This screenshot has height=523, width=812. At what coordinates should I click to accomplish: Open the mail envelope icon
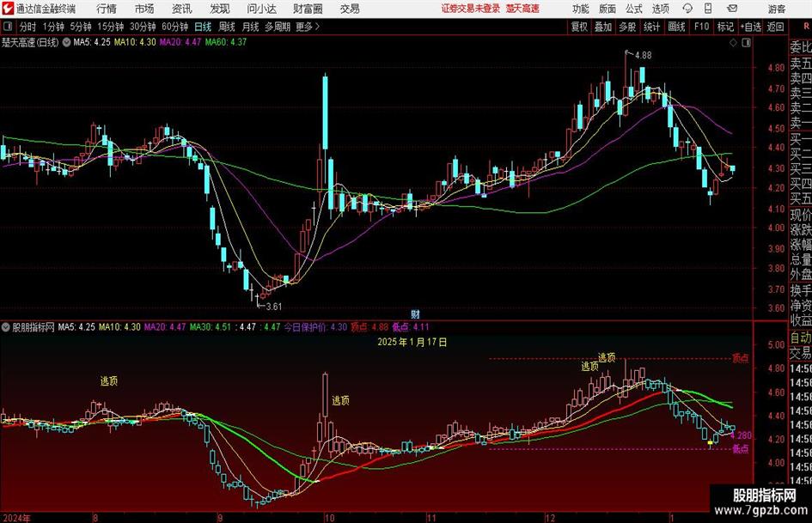click(x=732, y=9)
